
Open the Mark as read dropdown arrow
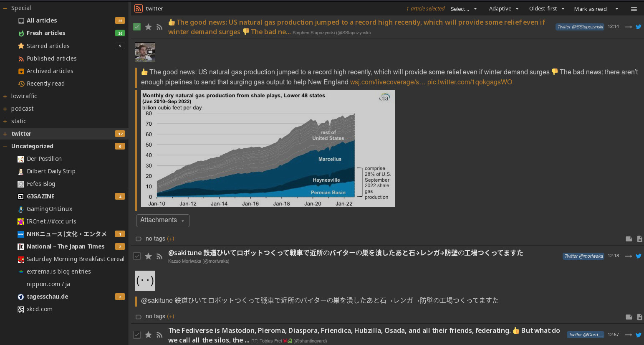click(617, 9)
